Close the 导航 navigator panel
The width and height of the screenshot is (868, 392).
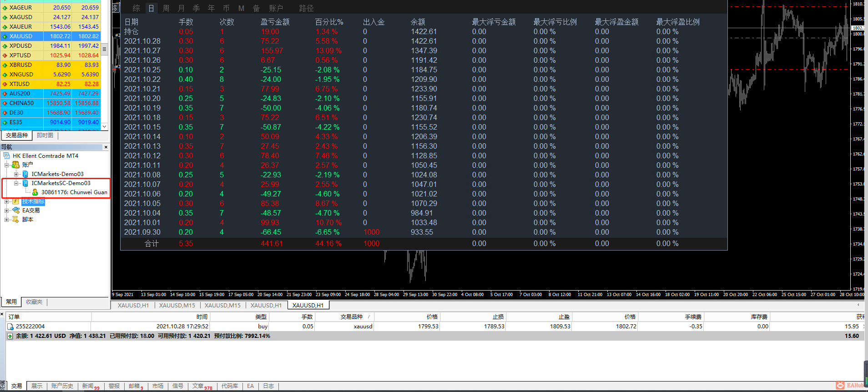tap(106, 147)
